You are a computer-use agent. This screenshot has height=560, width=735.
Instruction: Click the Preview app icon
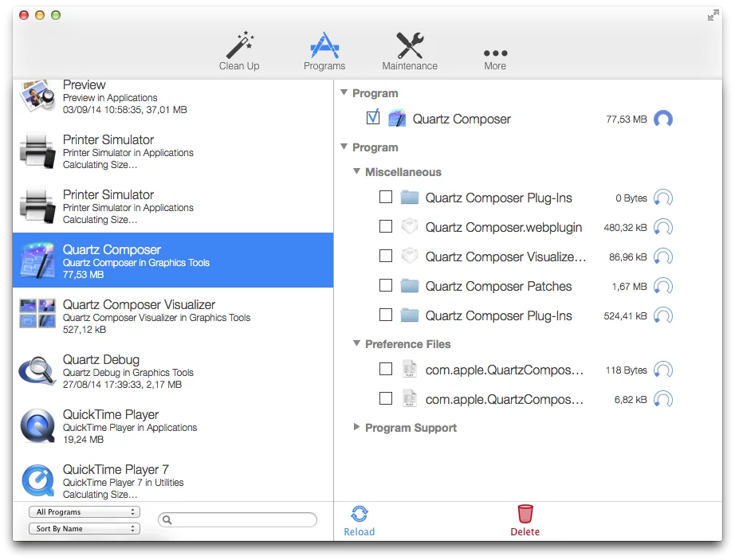pyautogui.click(x=37, y=96)
